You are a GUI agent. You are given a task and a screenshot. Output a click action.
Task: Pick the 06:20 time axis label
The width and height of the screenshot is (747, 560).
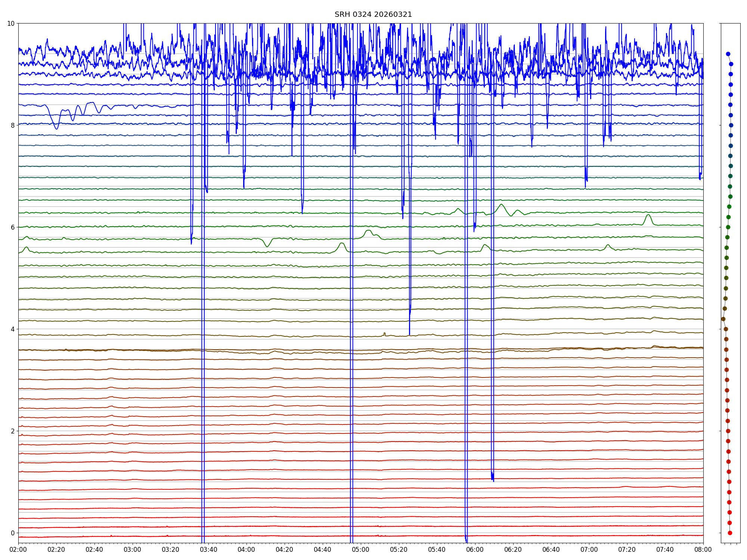click(513, 550)
